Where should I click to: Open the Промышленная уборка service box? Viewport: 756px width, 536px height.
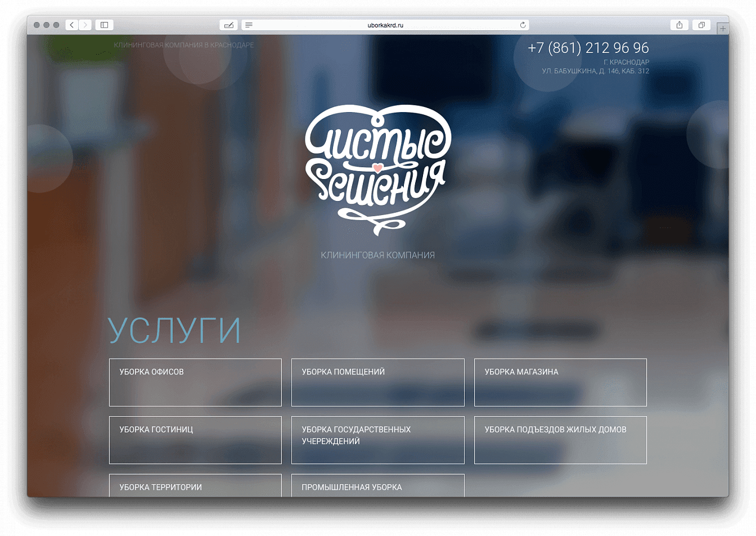pyautogui.click(x=378, y=485)
